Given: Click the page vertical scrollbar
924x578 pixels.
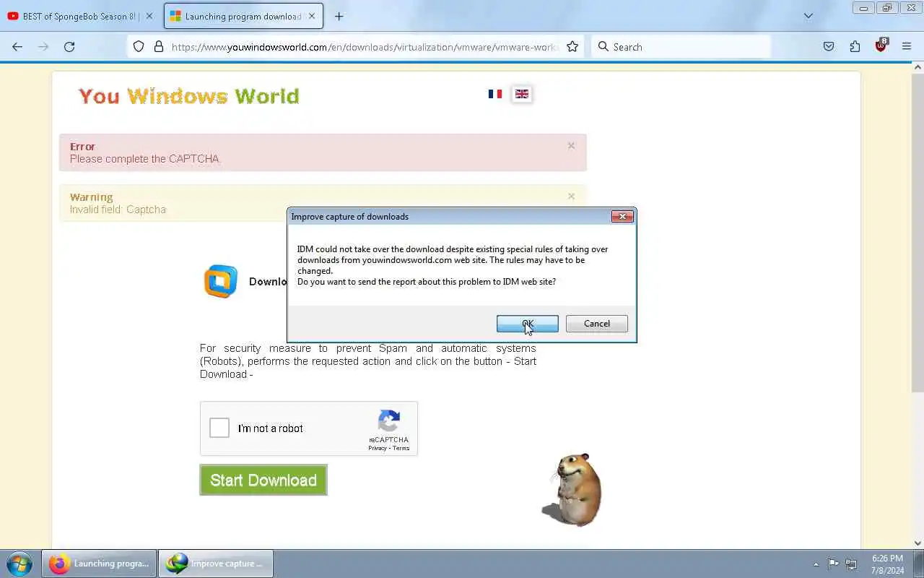Looking at the screenshot, I should (x=918, y=231).
